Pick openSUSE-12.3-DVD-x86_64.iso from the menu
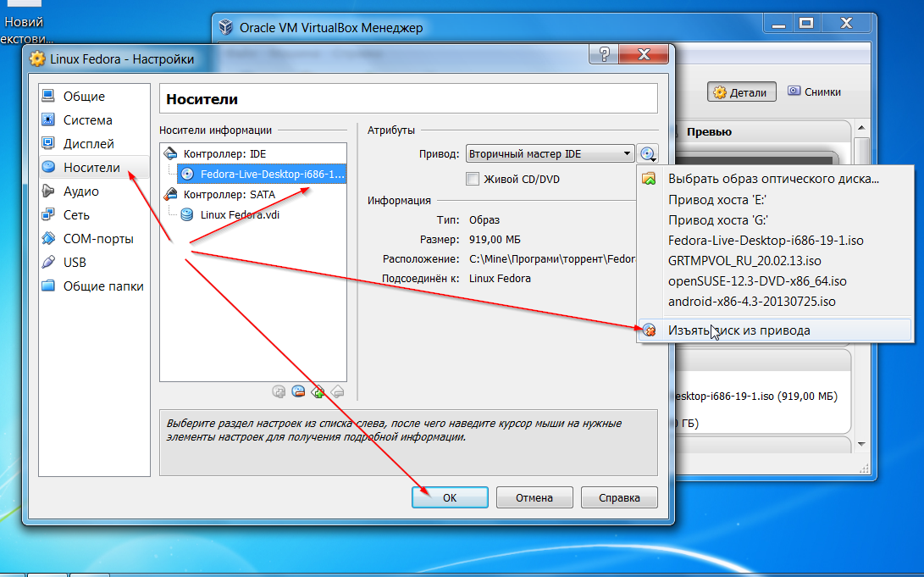Viewport: 924px width, 577px height. pos(757,280)
